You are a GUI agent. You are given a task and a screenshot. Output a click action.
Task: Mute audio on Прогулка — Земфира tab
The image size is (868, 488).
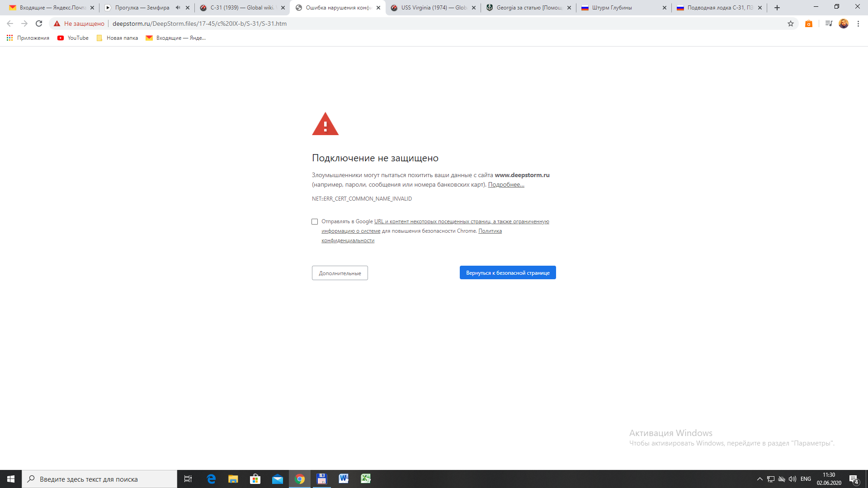(x=178, y=8)
